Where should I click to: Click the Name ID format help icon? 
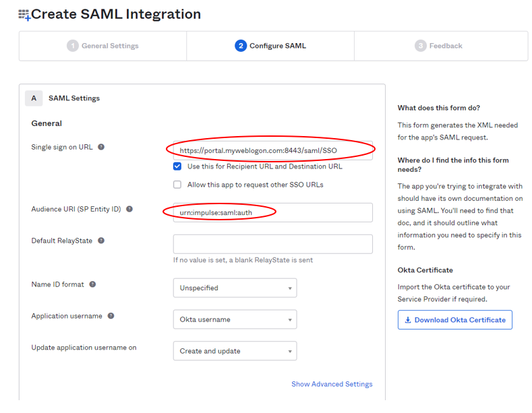(x=92, y=284)
